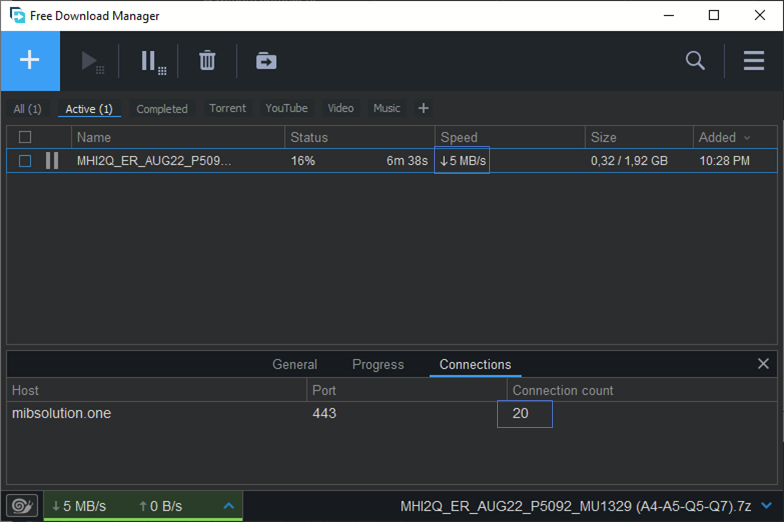Filter by Video tag
784x522 pixels.
point(340,108)
